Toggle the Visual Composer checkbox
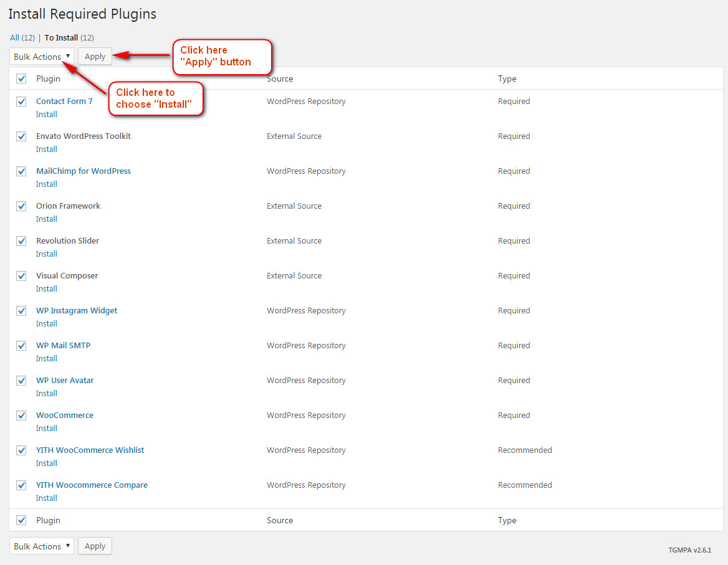The image size is (728, 565). click(21, 276)
